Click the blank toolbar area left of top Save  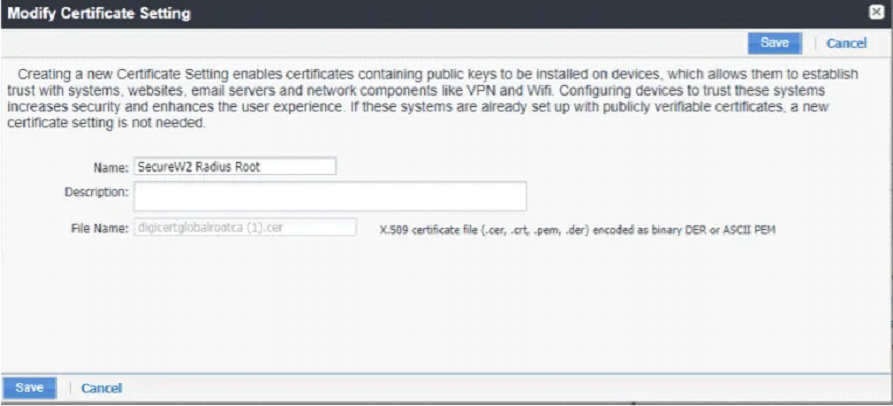point(400,43)
